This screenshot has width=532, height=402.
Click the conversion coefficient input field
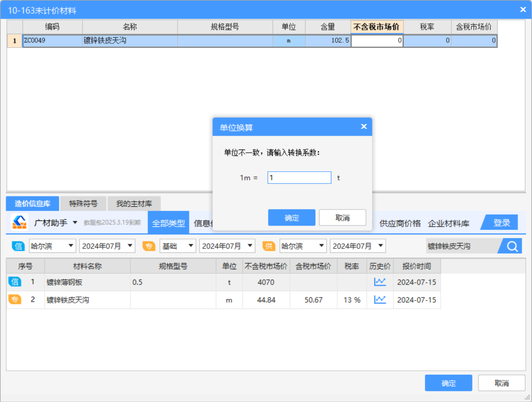tap(299, 178)
